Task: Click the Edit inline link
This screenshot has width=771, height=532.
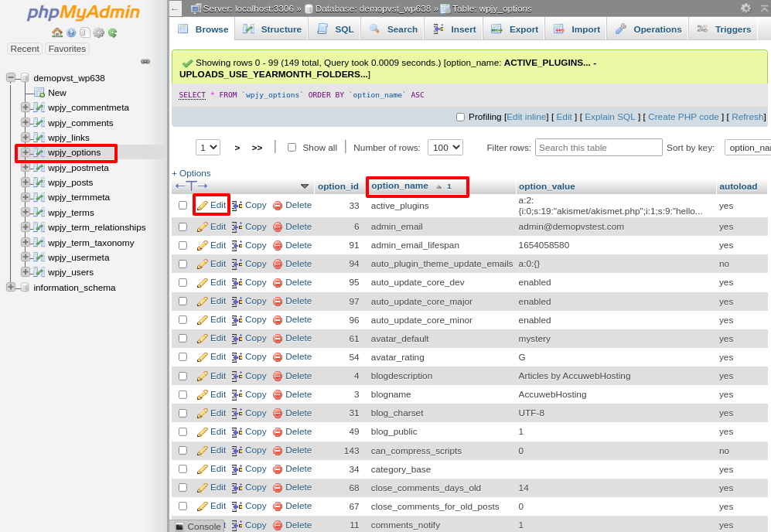Action: (x=526, y=117)
